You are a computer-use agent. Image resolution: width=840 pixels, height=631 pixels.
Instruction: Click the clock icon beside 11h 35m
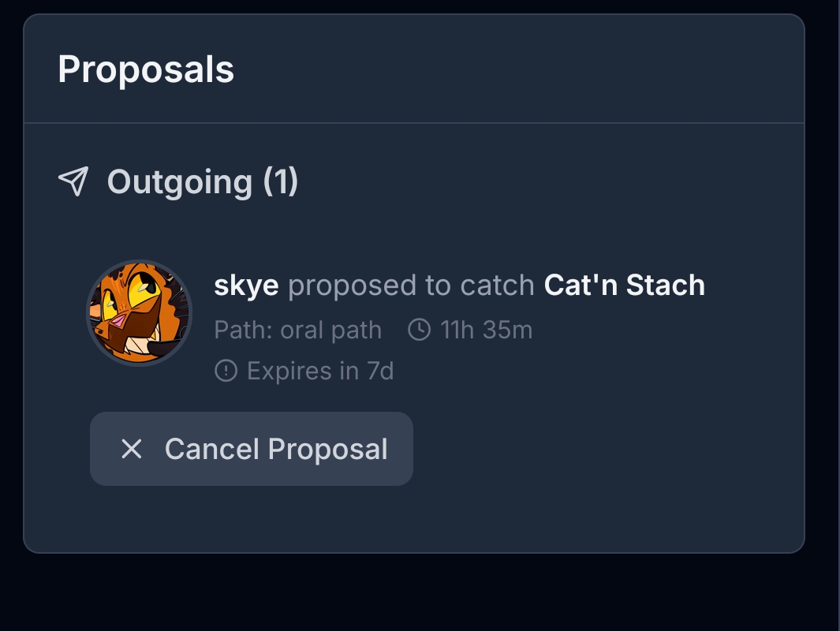pos(419,330)
